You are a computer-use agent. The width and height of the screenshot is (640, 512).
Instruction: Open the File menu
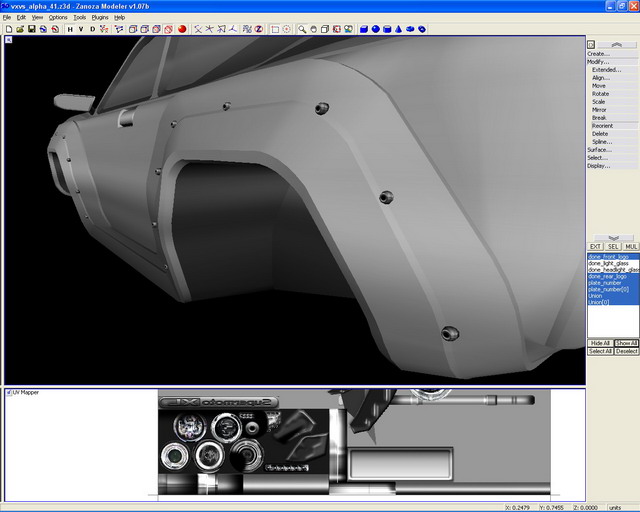[7, 18]
